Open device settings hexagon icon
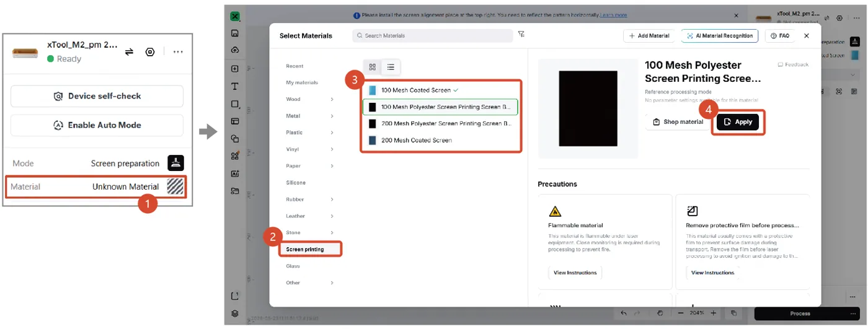This screenshot has height=329, width=868. tap(150, 52)
